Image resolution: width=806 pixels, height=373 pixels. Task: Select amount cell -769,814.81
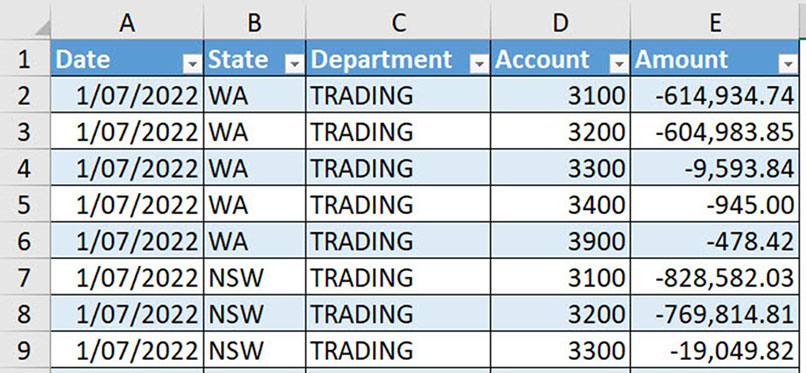pos(715,313)
